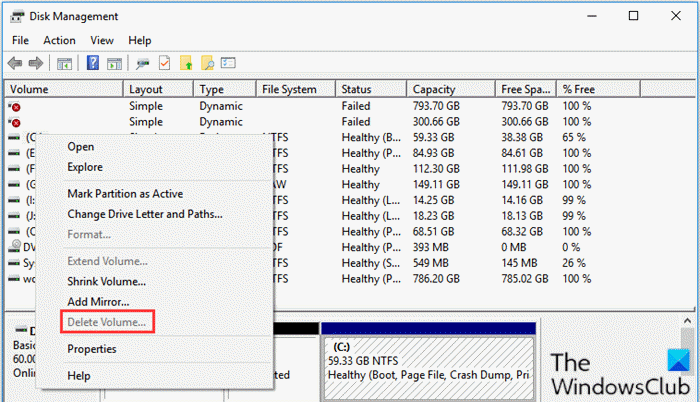The image size is (700, 402).
Task: Click the Disk Management title bar icon
Action: coord(17,17)
